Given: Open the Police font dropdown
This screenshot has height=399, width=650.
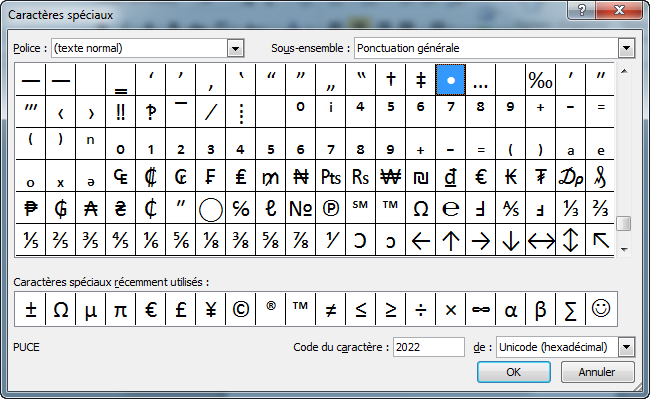Looking at the screenshot, I should (235, 48).
